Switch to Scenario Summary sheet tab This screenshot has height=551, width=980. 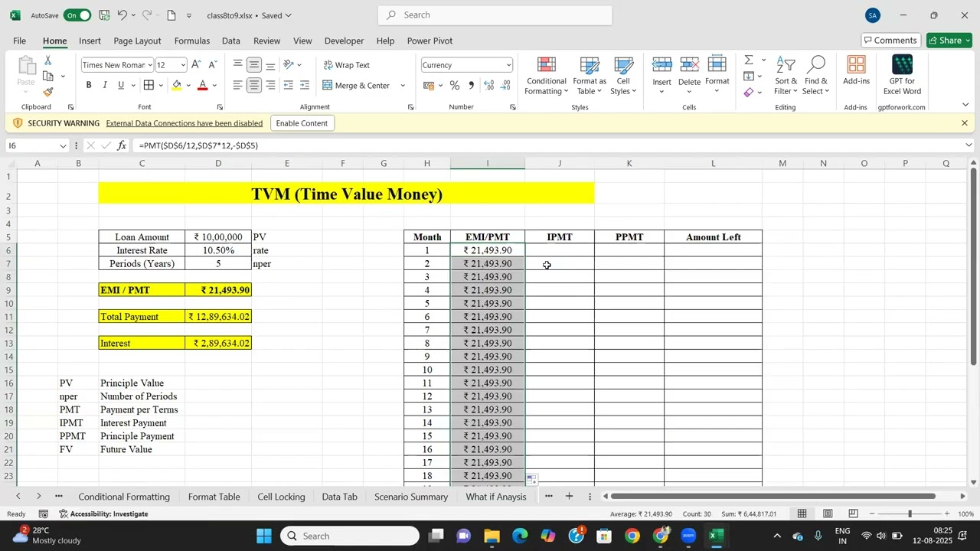click(411, 497)
